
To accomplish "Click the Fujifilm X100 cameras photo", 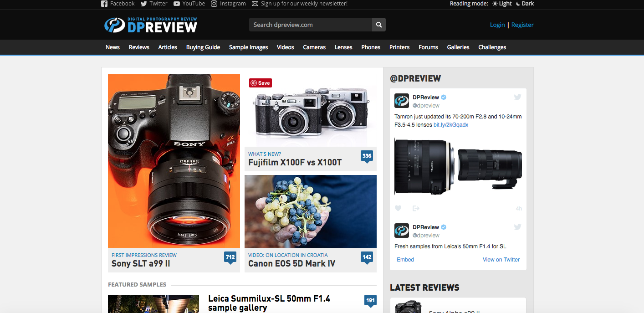I will coord(311,110).
